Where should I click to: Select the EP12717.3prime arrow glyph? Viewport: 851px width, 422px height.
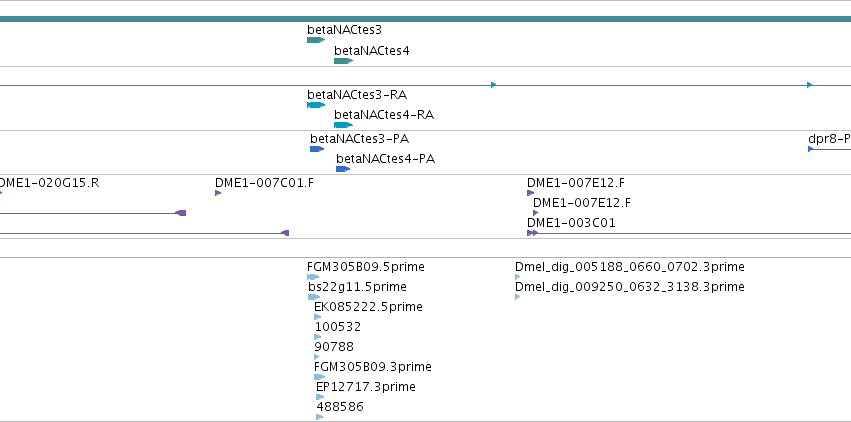pyautogui.click(x=320, y=397)
